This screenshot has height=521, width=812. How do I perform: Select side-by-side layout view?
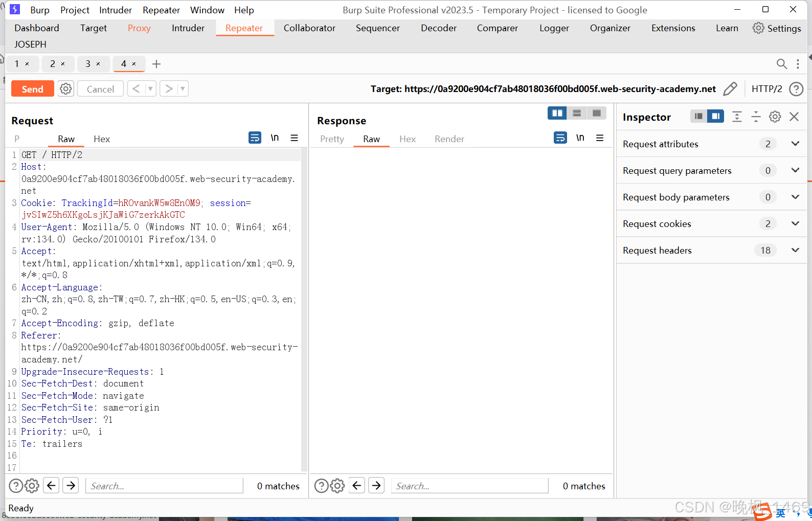click(x=557, y=113)
